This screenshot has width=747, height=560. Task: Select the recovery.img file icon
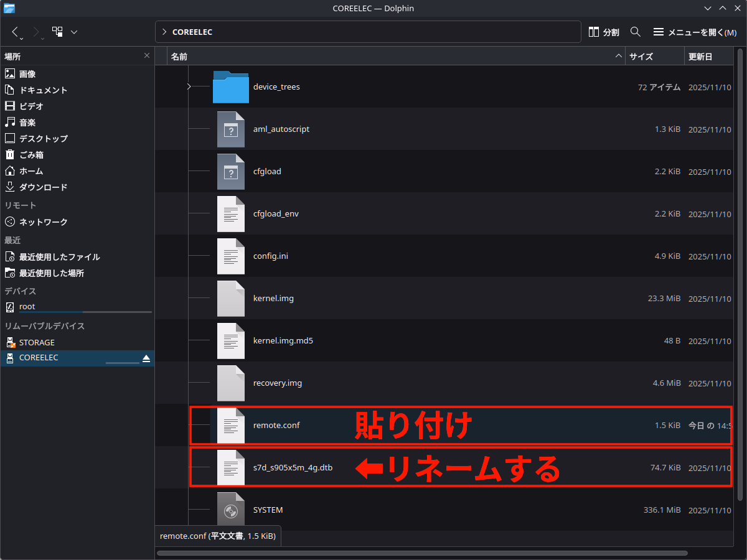[230, 383]
